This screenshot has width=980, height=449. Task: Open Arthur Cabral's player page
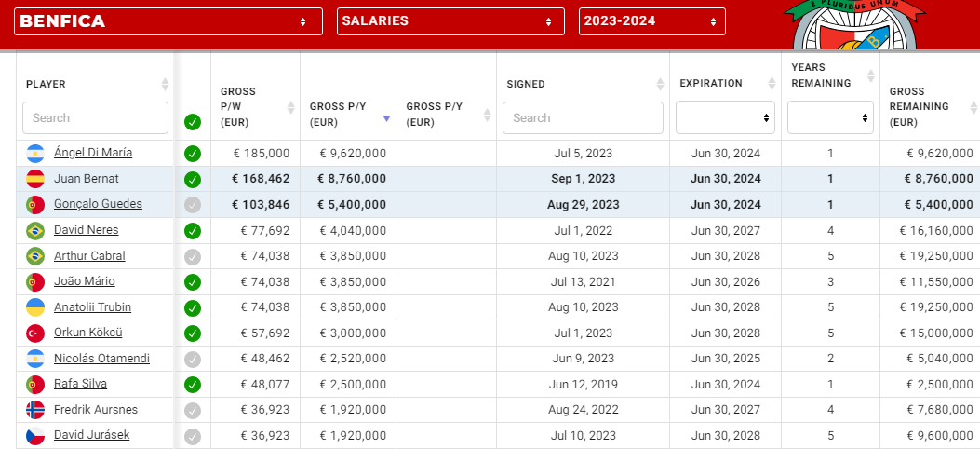click(x=89, y=255)
